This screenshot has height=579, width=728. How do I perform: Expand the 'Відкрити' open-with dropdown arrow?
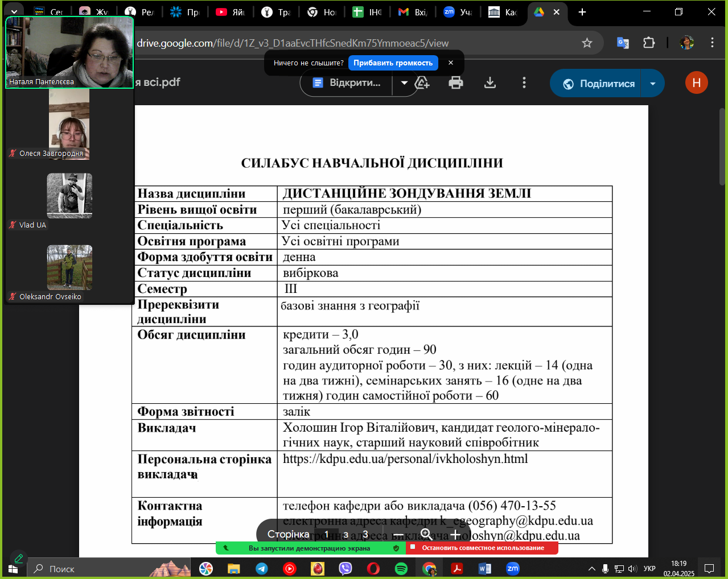click(404, 83)
